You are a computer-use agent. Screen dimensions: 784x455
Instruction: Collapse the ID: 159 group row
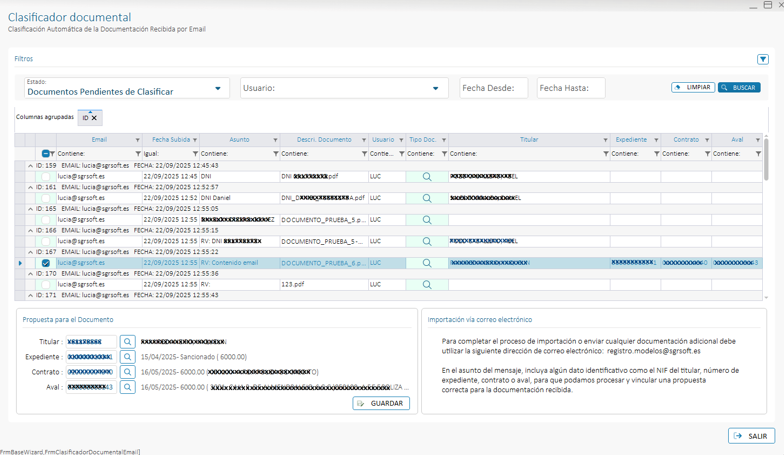(x=30, y=166)
